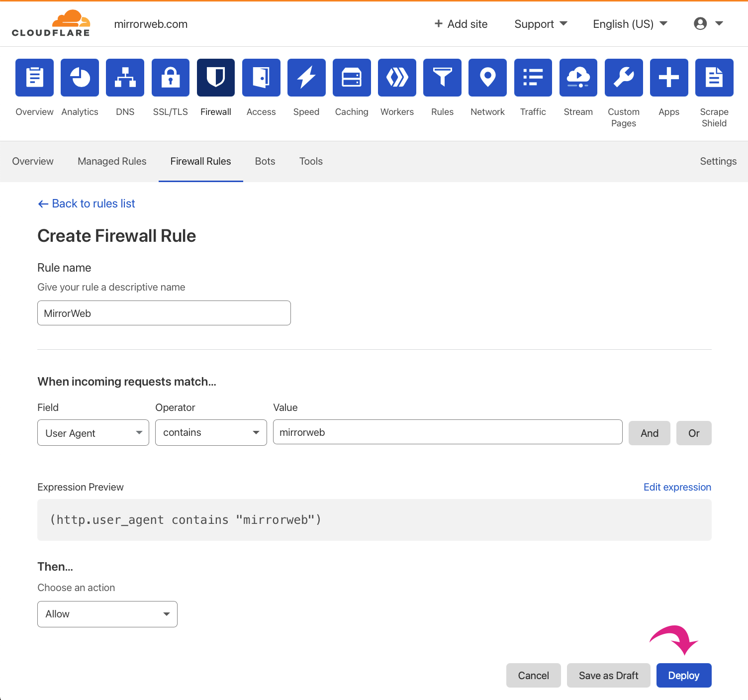Open the Overview section icon
The image size is (748, 700).
(x=34, y=78)
